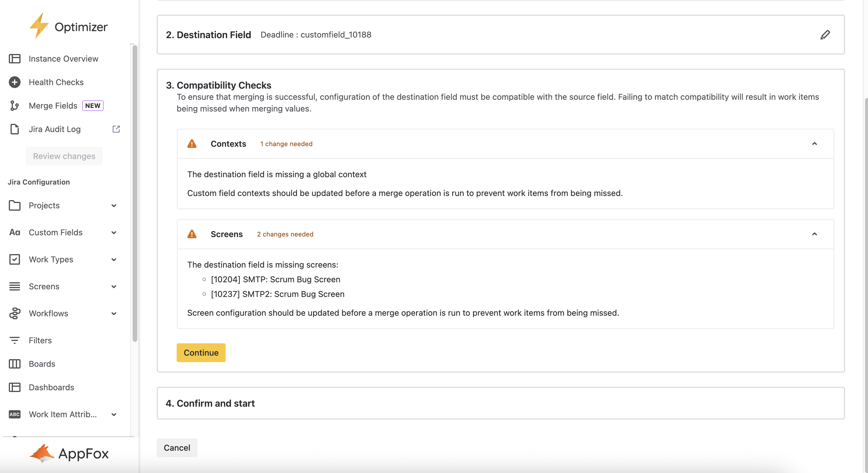The width and height of the screenshot is (868, 473).
Task: Open Jira Audit Log external link icon
Action: (x=116, y=129)
